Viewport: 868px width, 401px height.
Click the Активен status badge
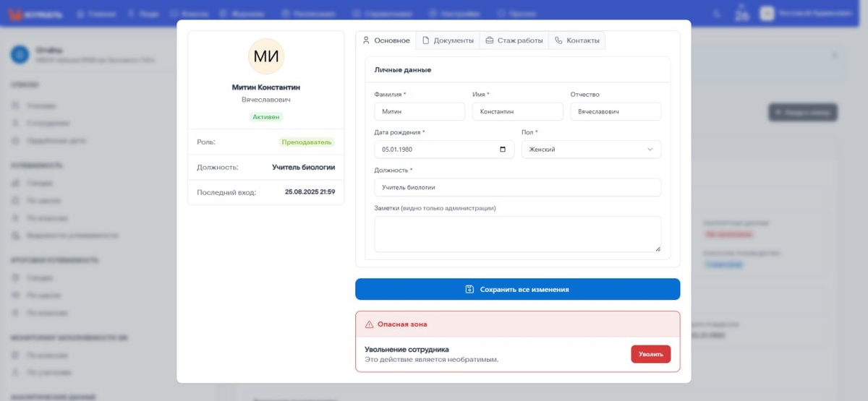click(x=266, y=116)
